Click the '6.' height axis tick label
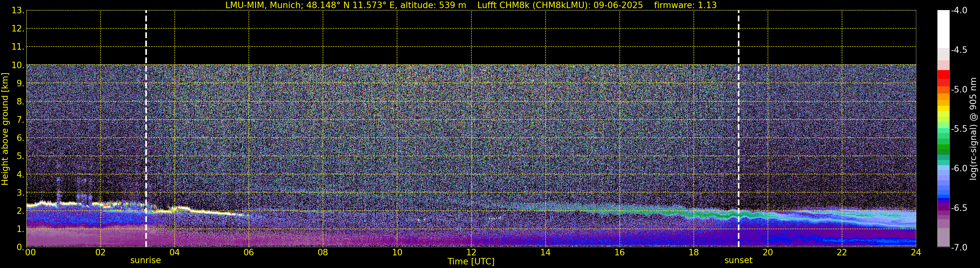The image size is (980, 268). tap(20, 138)
